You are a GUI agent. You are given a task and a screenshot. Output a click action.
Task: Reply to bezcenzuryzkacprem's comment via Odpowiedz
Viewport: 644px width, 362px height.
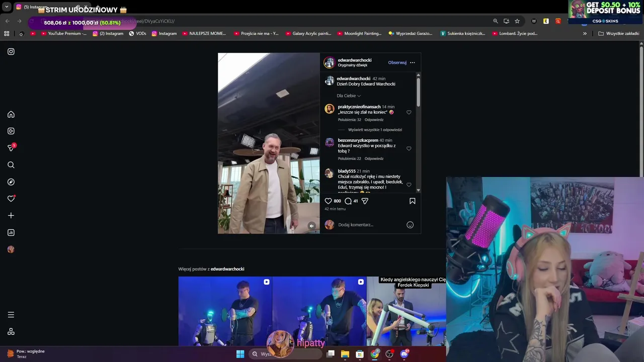374,159
